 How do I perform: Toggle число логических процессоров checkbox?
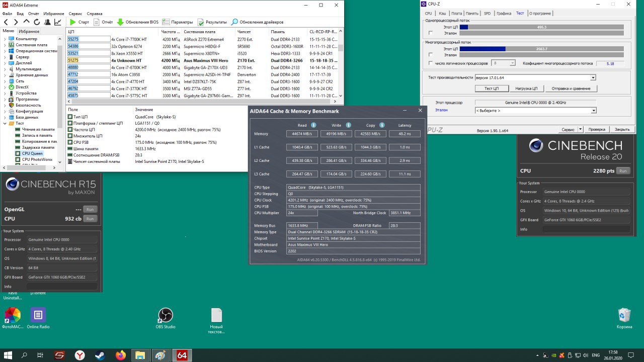tap(430, 63)
